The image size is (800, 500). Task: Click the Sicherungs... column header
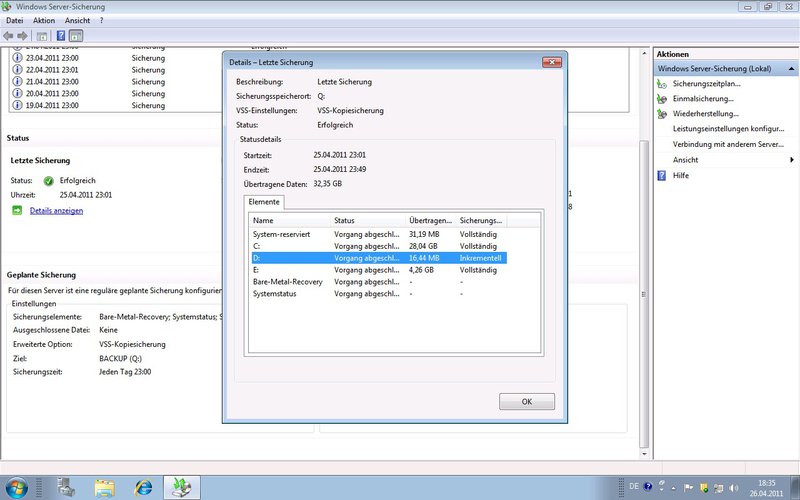[481, 220]
